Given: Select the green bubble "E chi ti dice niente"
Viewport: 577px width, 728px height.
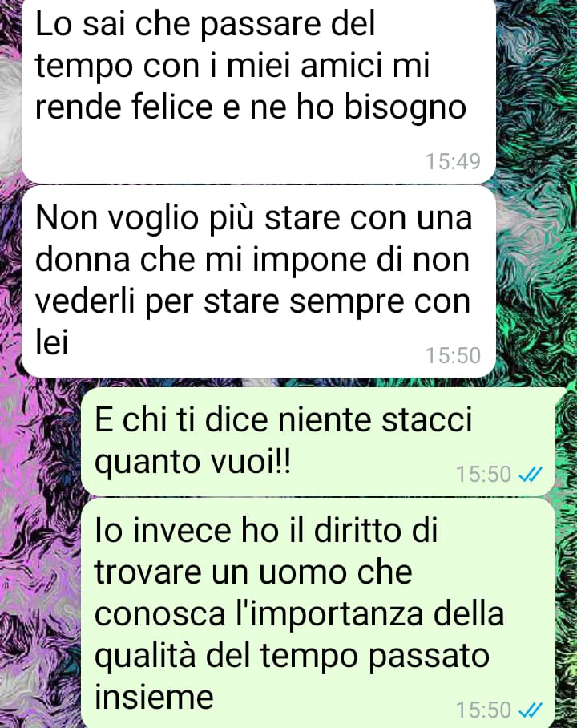Looking at the screenshot, I should tap(318, 442).
